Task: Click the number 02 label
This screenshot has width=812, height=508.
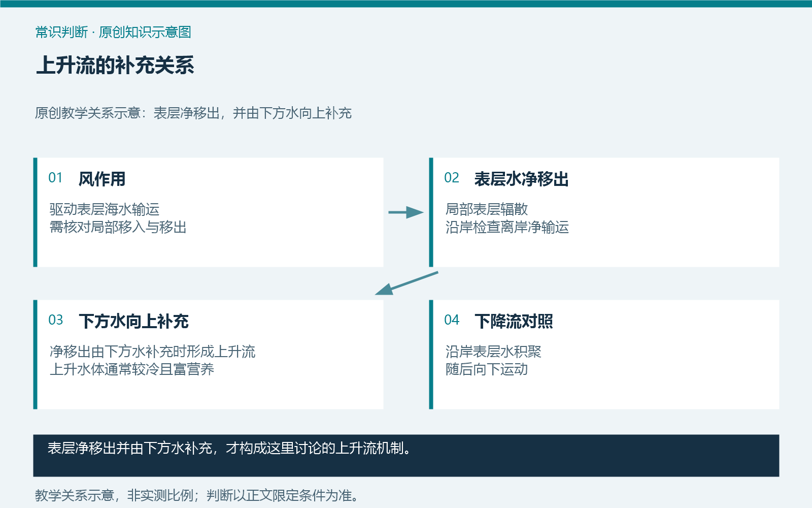Action: (x=452, y=178)
